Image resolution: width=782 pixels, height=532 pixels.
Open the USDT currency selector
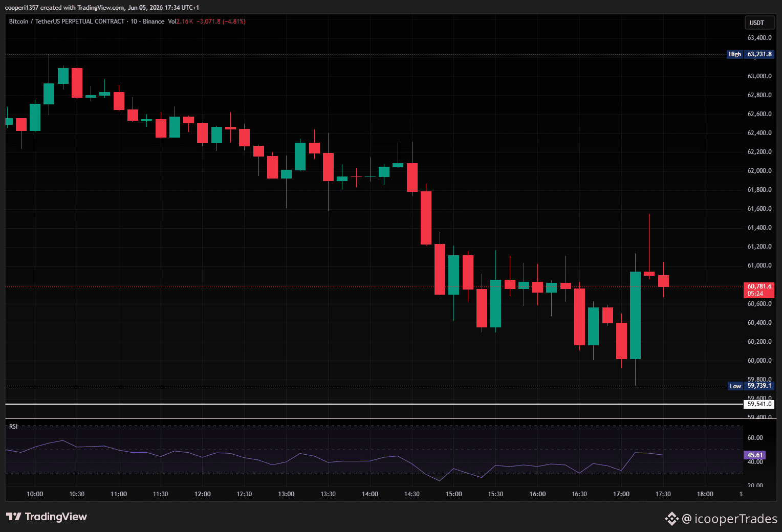click(x=759, y=23)
